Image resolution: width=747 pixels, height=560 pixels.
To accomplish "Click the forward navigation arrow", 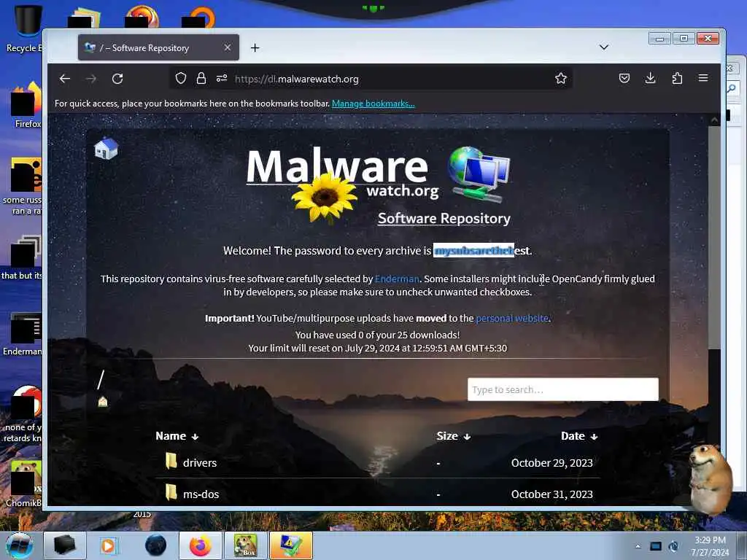I will pos(91,79).
